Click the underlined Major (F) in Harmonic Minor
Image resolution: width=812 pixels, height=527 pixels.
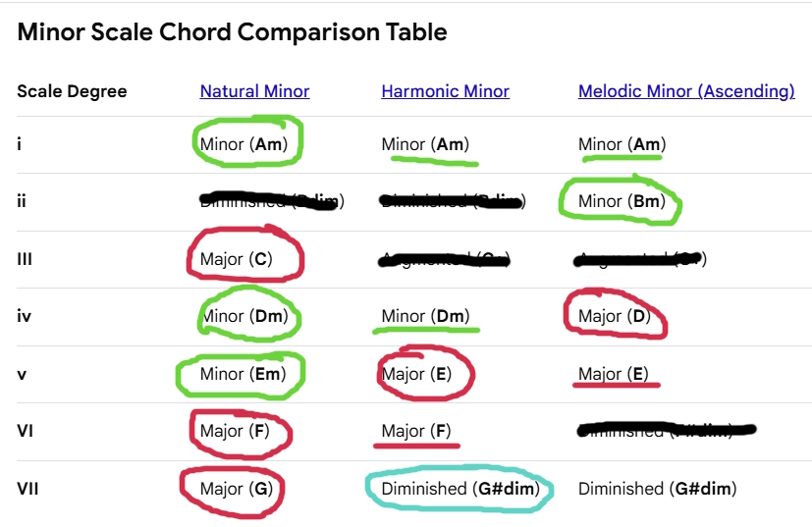coord(416,431)
